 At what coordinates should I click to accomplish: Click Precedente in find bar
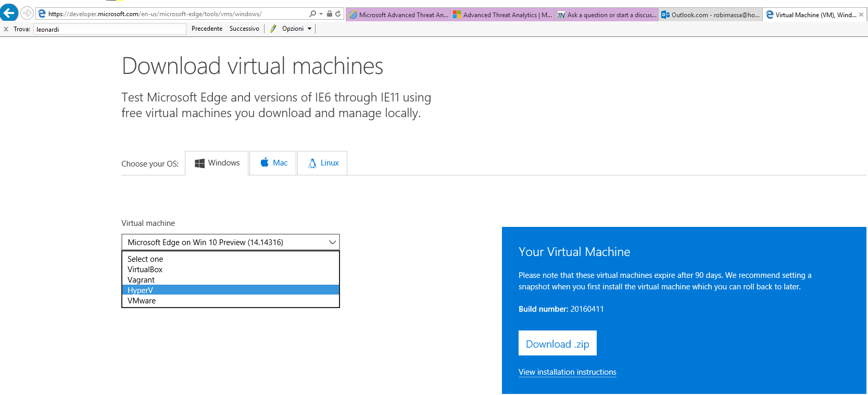(207, 29)
